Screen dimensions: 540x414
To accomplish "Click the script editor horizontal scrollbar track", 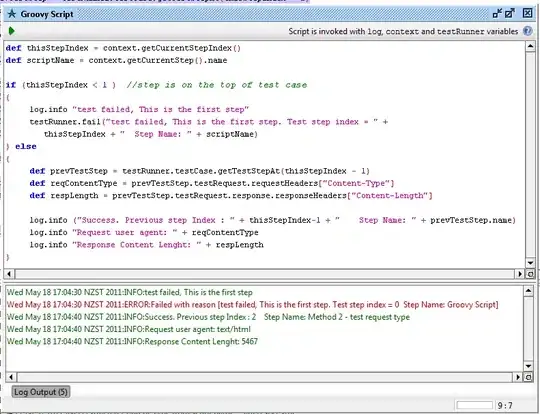I will click(x=264, y=274).
